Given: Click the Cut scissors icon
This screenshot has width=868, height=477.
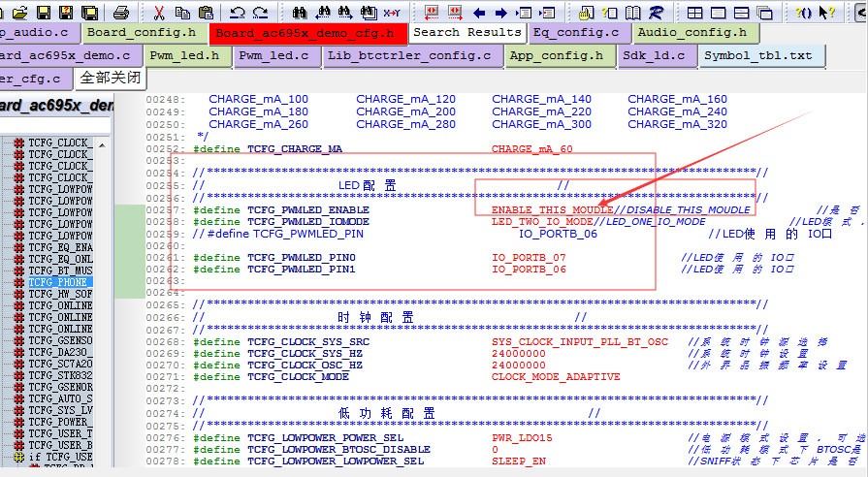Looking at the screenshot, I should tap(159, 13).
